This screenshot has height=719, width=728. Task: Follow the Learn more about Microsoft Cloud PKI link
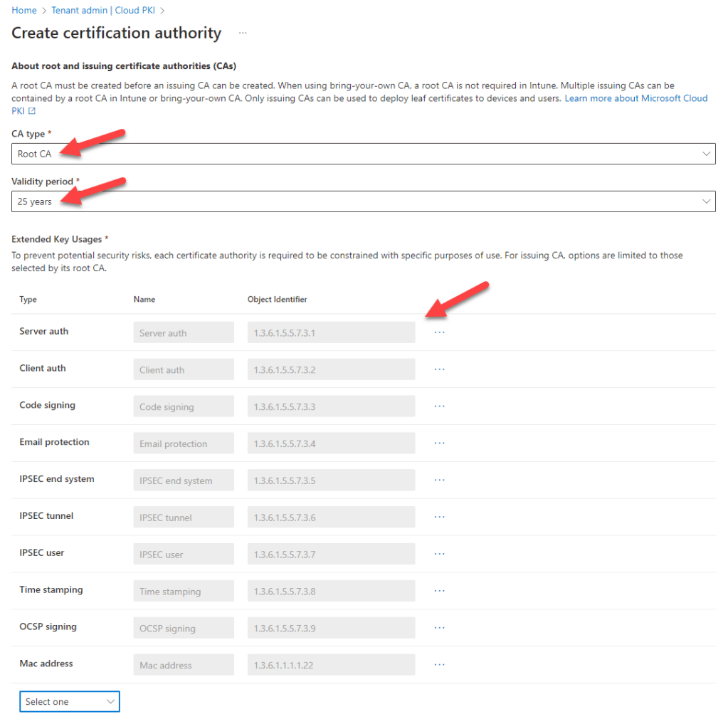(635, 98)
